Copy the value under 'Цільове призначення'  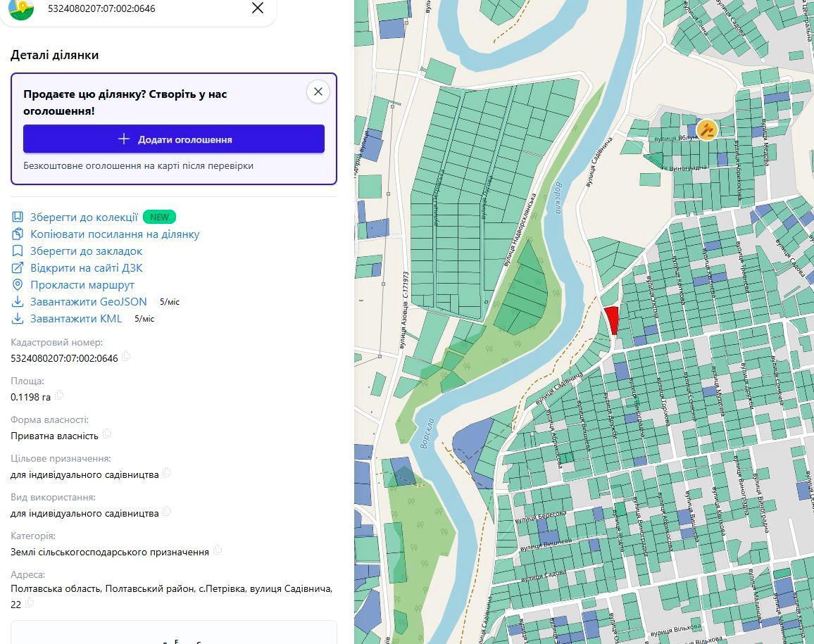pos(167,473)
